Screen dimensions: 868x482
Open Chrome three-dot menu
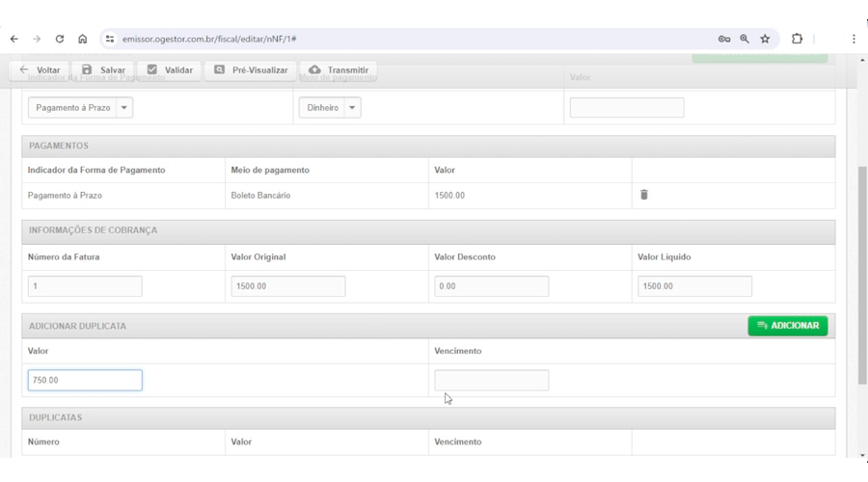(854, 40)
